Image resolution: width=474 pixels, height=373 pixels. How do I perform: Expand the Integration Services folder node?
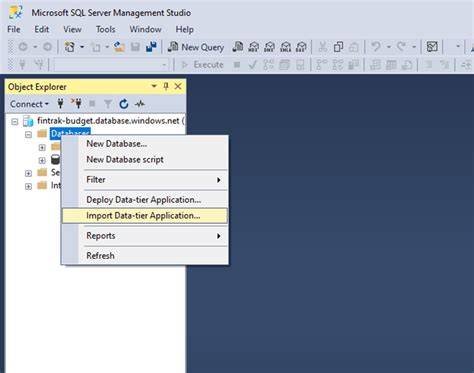click(29, 186)
